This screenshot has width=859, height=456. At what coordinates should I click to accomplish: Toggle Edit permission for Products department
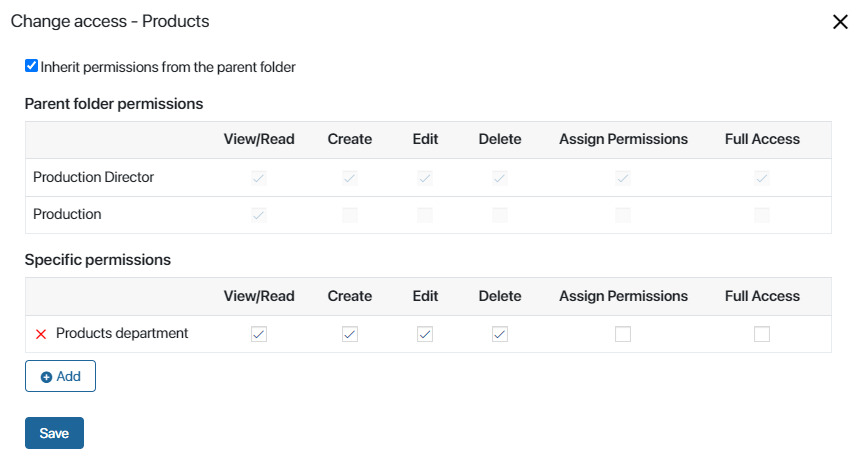point(425,334)
